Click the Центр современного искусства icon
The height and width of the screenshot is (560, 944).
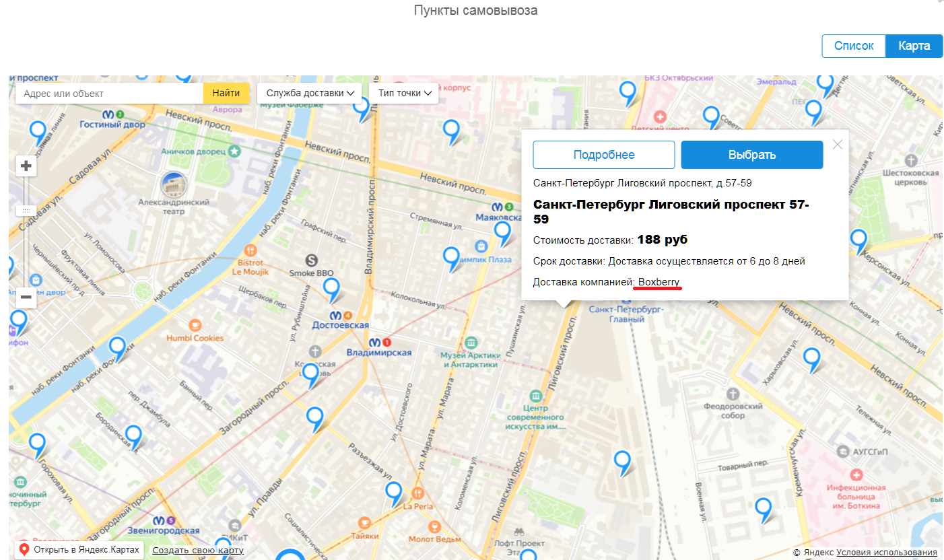tap(536, 395)
